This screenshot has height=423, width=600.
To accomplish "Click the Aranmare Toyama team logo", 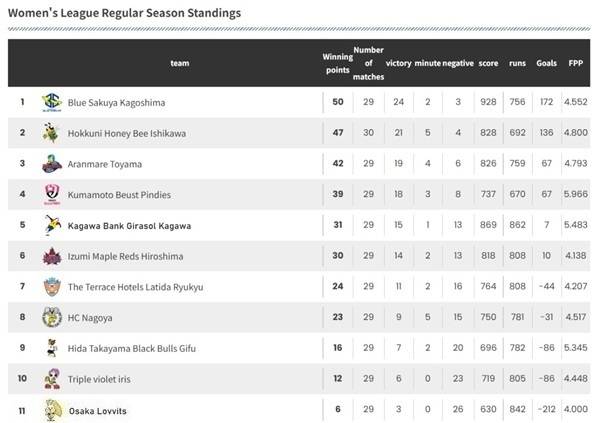I will click(52, 164).
